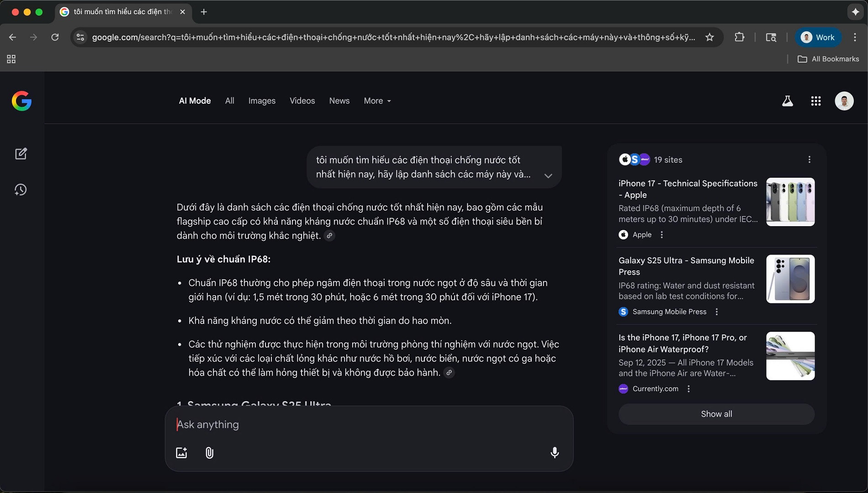
Task: Switch to the Images tab
Action: tap(262, 101)
